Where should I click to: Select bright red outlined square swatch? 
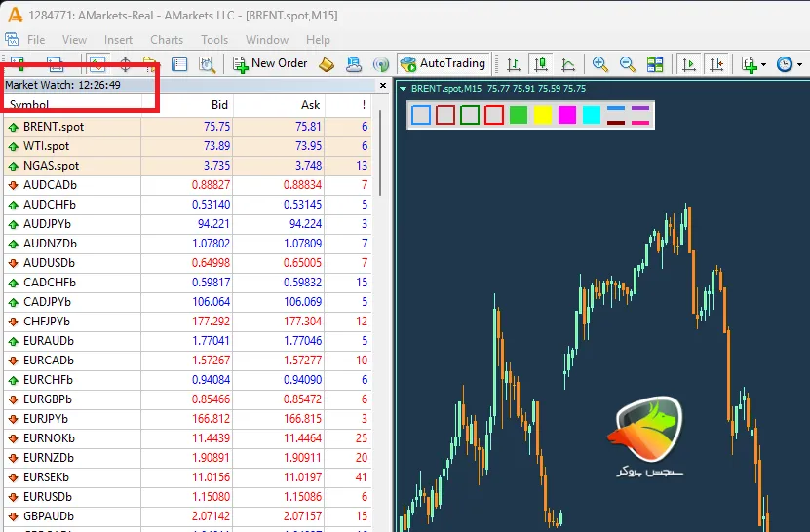click(x=494, y=115)
